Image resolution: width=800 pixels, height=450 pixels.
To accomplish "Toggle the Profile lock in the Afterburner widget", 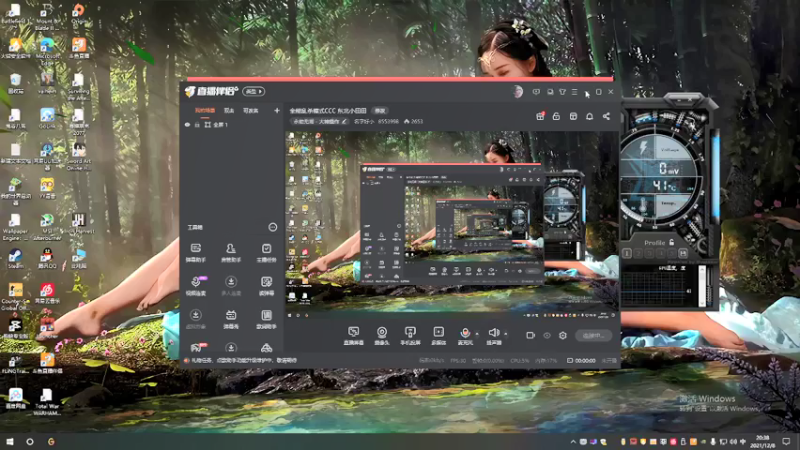I will click(671, 242).
